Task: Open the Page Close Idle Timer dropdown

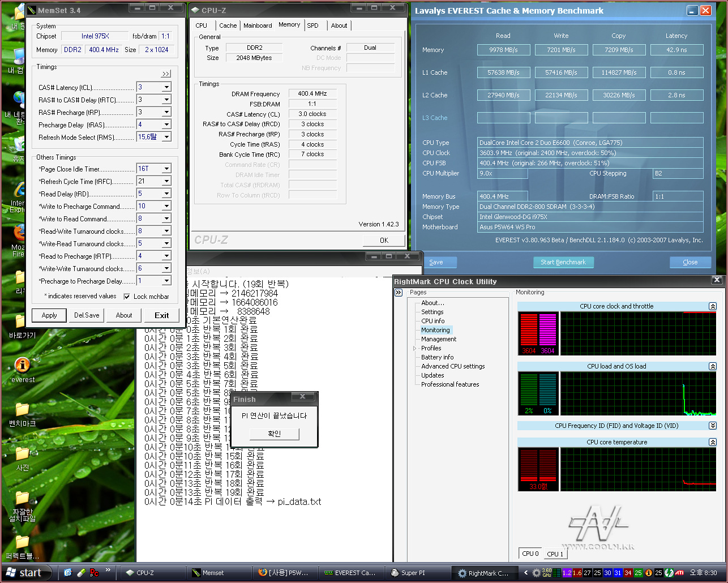Action: pos(166,169)
